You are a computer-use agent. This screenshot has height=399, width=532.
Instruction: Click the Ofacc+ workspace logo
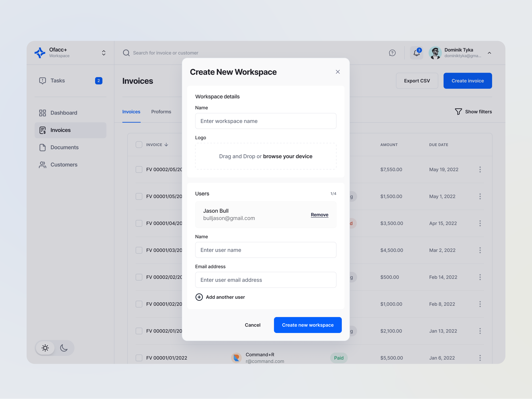40,53
